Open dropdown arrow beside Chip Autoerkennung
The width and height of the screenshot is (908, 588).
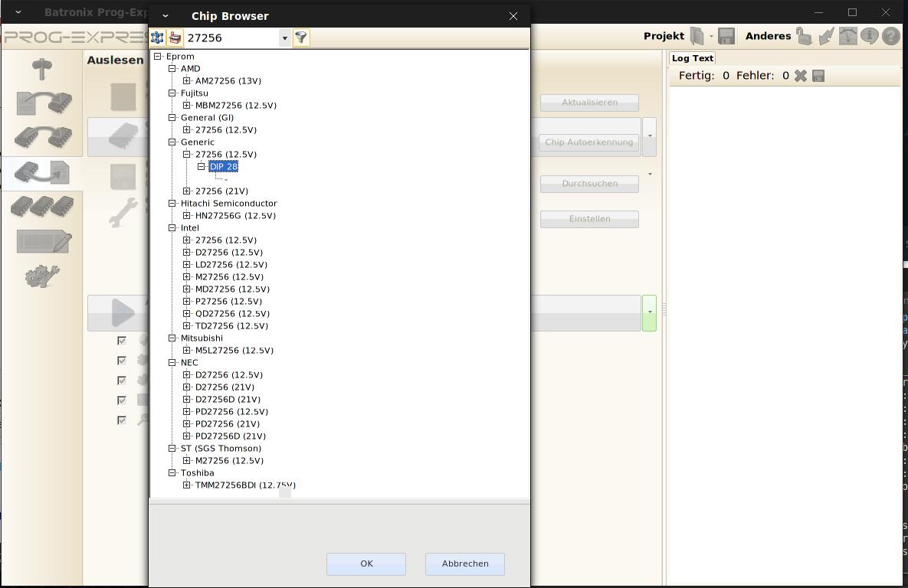(650, 136)
